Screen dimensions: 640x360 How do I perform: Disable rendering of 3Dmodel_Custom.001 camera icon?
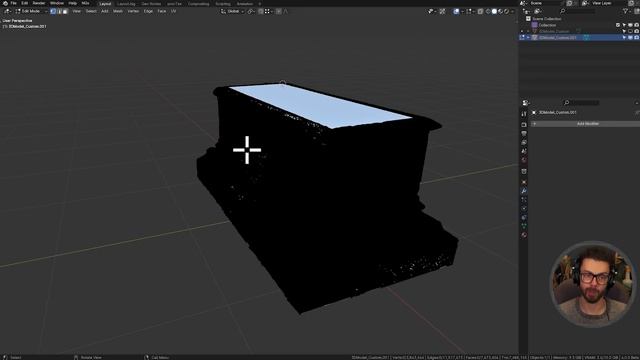point(636,38)
